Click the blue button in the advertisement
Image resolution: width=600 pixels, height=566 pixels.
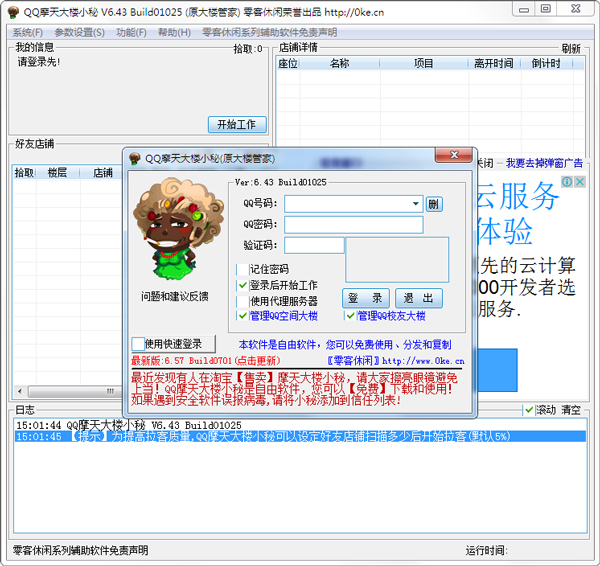point(497,370)
